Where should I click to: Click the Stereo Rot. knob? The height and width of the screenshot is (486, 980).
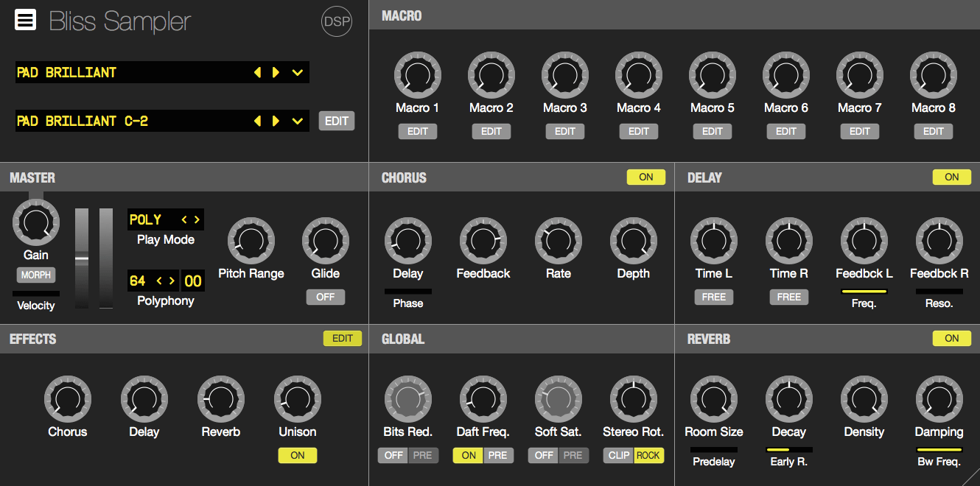[x=634, y=399]
